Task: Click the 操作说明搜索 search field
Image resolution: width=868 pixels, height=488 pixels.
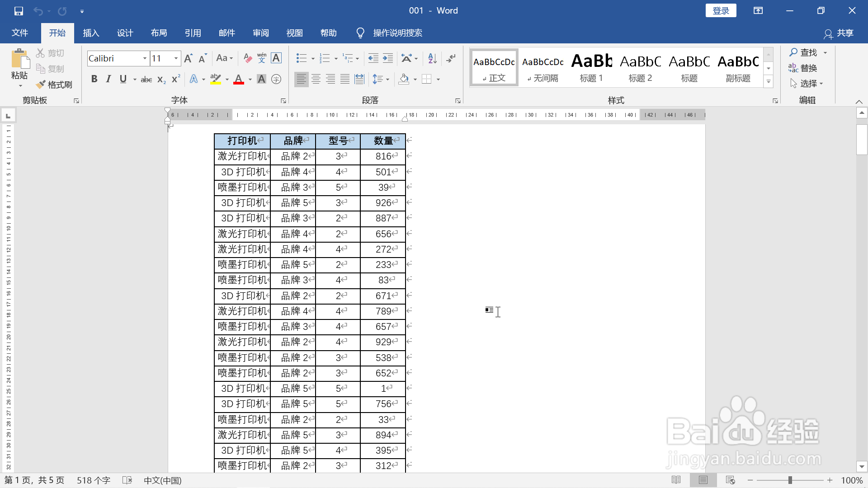Action: [397, 33]
